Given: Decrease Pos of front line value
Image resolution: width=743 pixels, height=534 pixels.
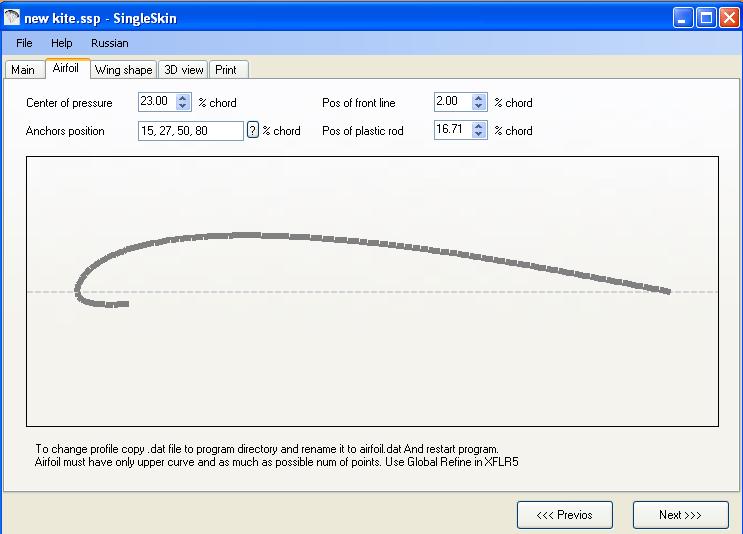Looking at the screenshot, I should (x=479, y=107).
